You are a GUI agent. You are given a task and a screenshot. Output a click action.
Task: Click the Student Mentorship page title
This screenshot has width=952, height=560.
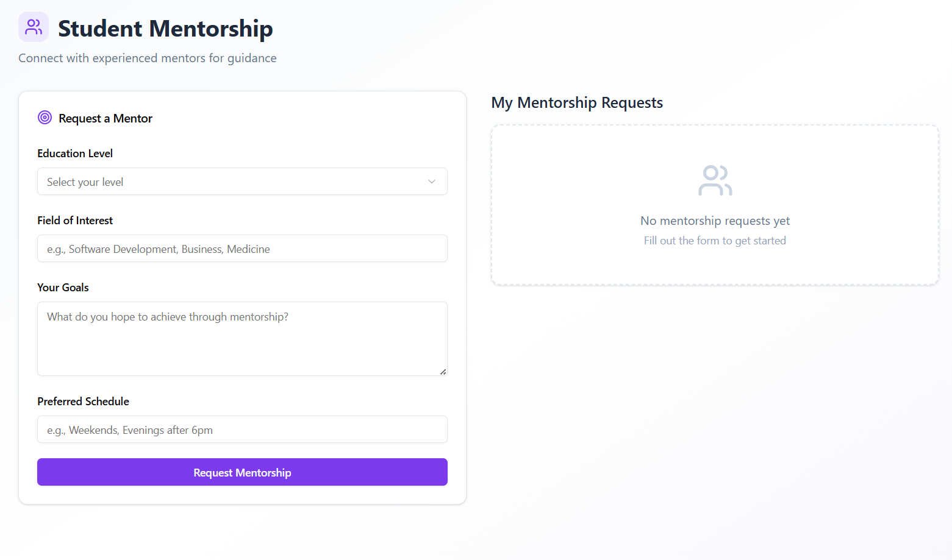[x=165, y=29]
